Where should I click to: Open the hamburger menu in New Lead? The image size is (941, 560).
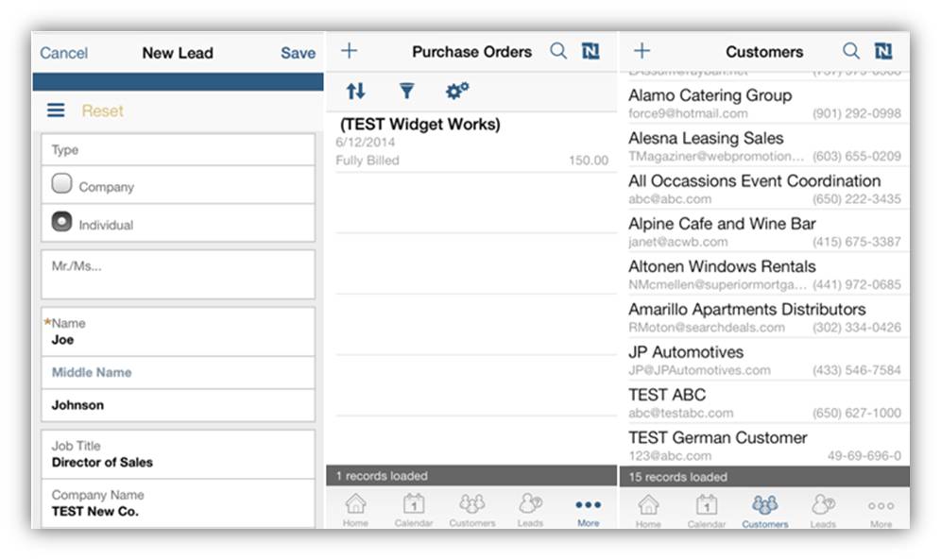click(x=56, y=110)
